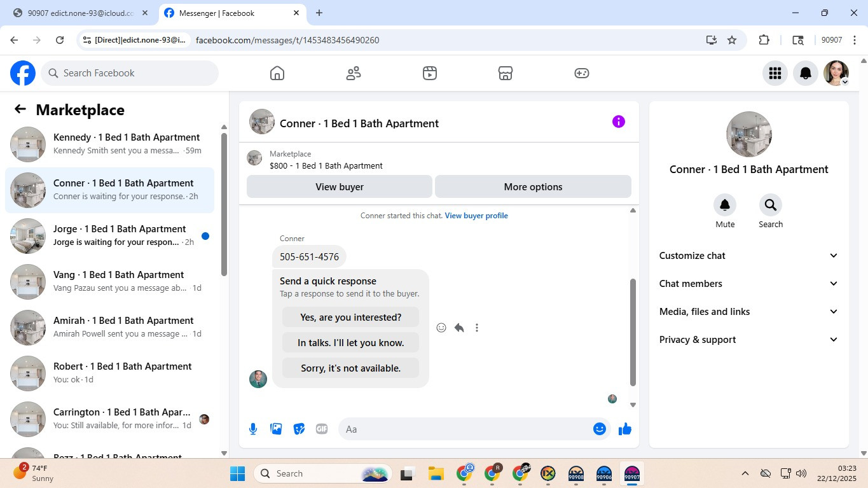Send quick response 'In talks. I'll let you know.'
Viewport: 868px width, 488px height.
[351, 342]
